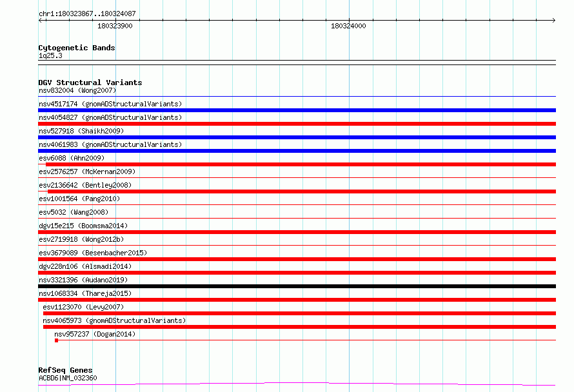Click the red bar under esv3679089
This screenshot has width=574, height=392.
[297, 259]
